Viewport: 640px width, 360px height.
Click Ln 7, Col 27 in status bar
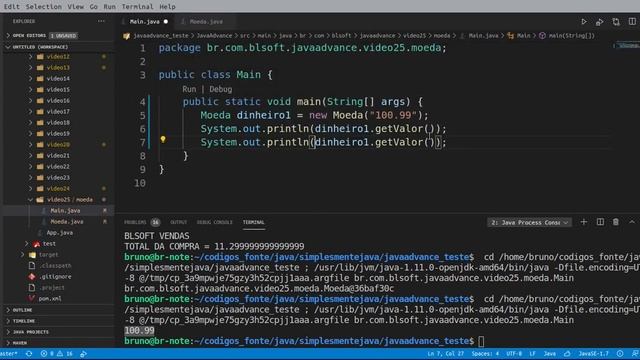coord(445,354)
